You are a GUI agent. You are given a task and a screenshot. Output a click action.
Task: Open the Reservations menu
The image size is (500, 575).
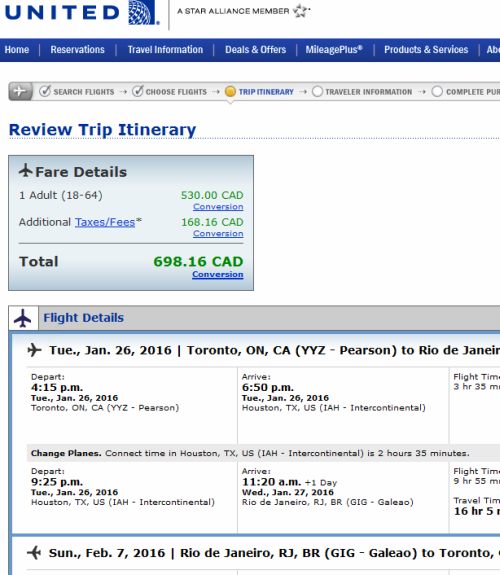pyautogui.click(x=77, y=50)
